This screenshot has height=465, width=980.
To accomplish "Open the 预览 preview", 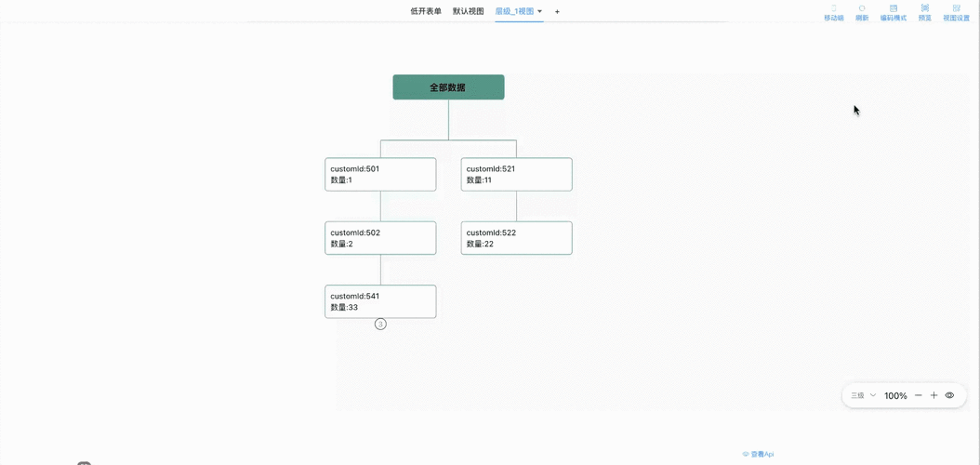I will click(924, 13).
